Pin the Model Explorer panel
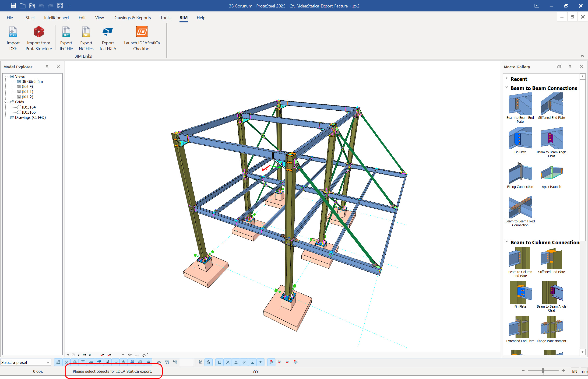 (x=47, y=67)
